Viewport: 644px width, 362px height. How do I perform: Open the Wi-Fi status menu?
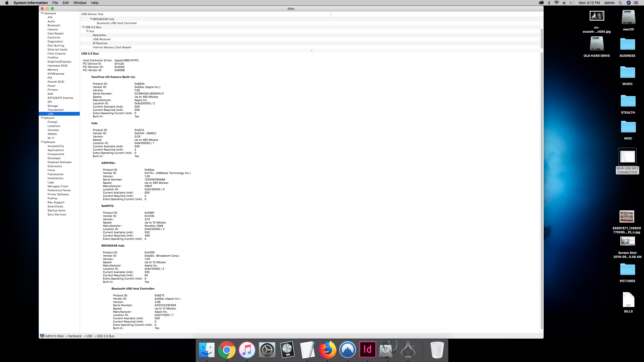pyautogui.click(x=557, y=3)
